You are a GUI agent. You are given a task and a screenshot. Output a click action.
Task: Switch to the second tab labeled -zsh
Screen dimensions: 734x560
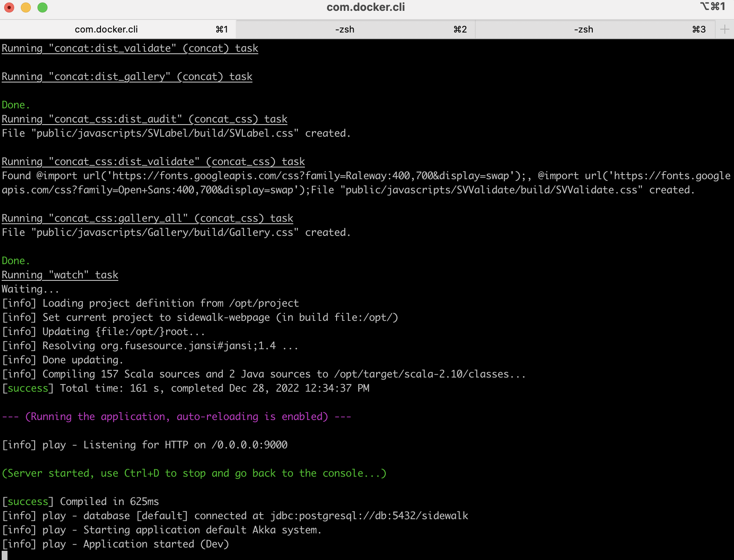click(x=344, y=29)
